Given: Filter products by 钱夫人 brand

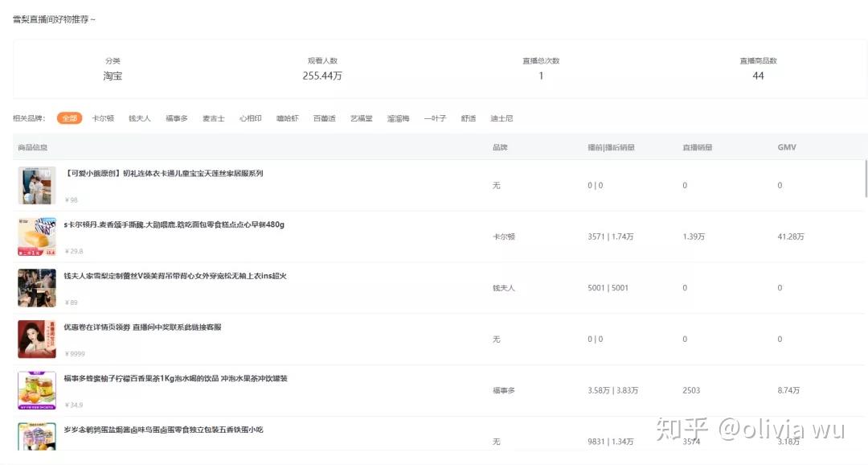Looking at the screenshot, I should click(139, 117).
